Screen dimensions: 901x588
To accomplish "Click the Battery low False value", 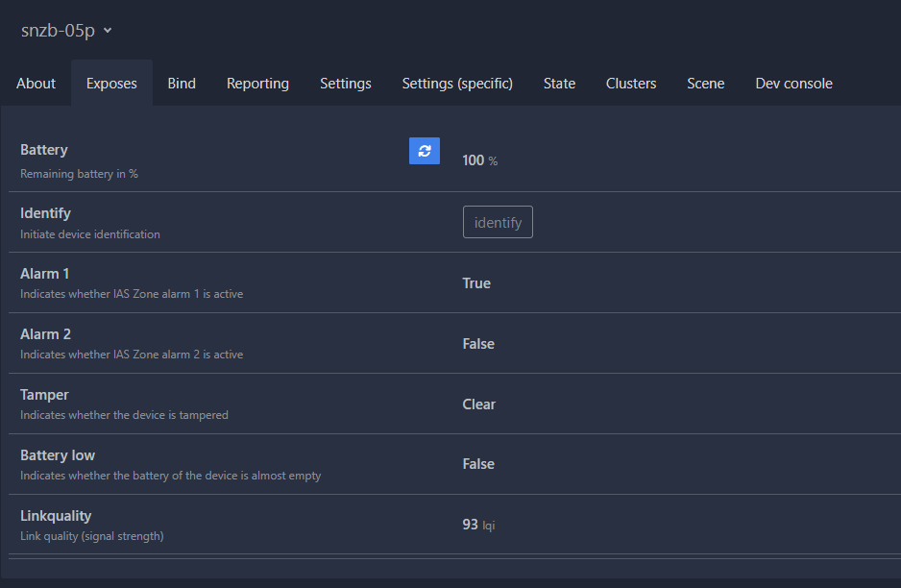I will (x=478, y=464).
